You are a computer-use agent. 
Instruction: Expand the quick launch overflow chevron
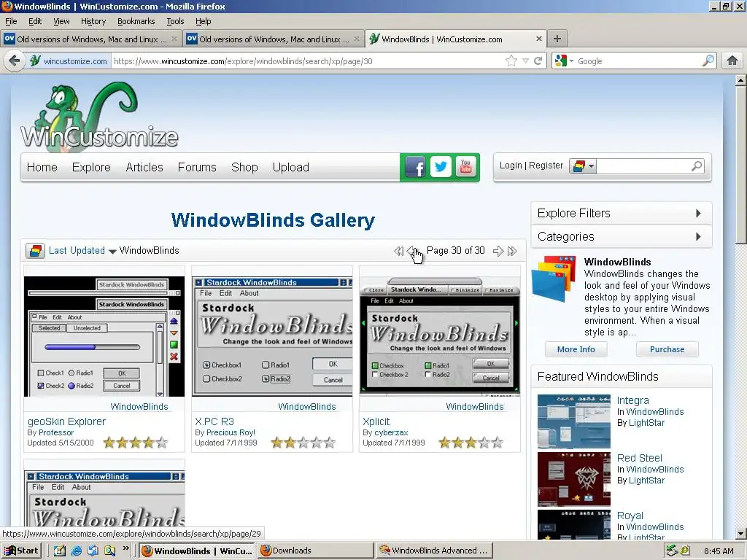click(x=125, y=548)
